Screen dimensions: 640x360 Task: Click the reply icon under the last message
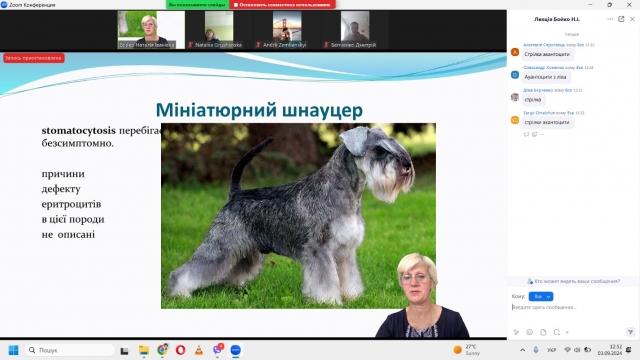tap(526, 134)
